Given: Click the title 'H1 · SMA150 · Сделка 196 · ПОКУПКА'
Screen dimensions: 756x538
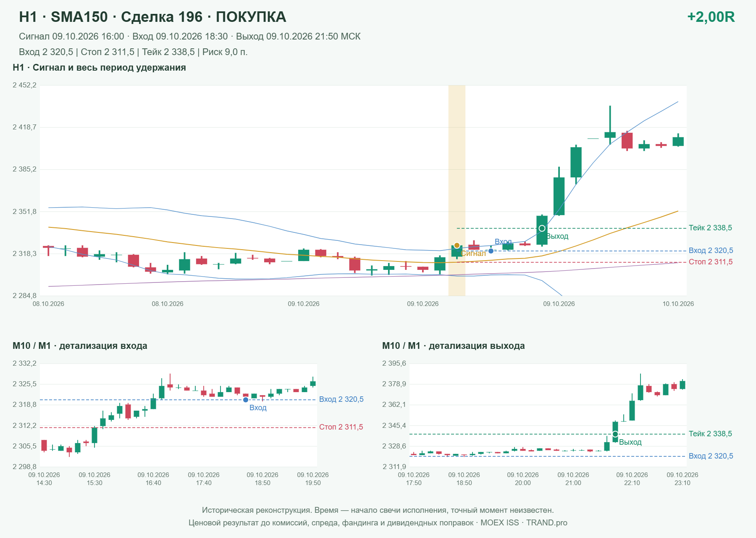Looking at the screenshot, I should pyautogui.click(x=152, y=17).
